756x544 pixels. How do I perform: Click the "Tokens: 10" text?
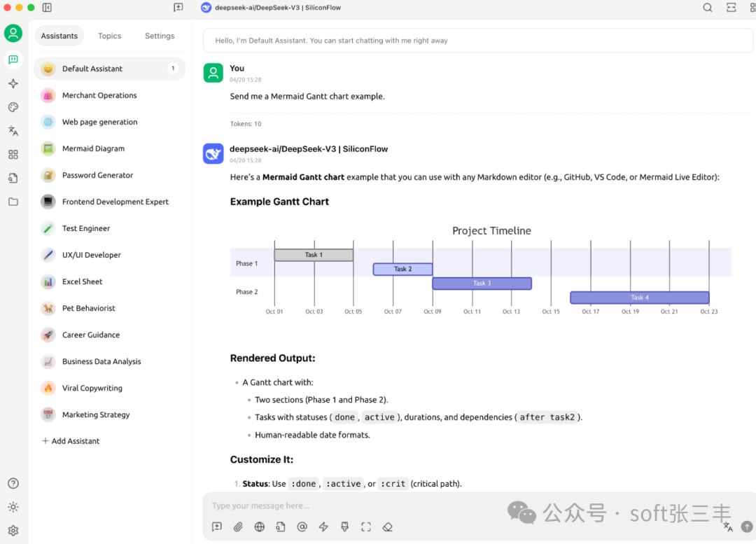point(246,124)
